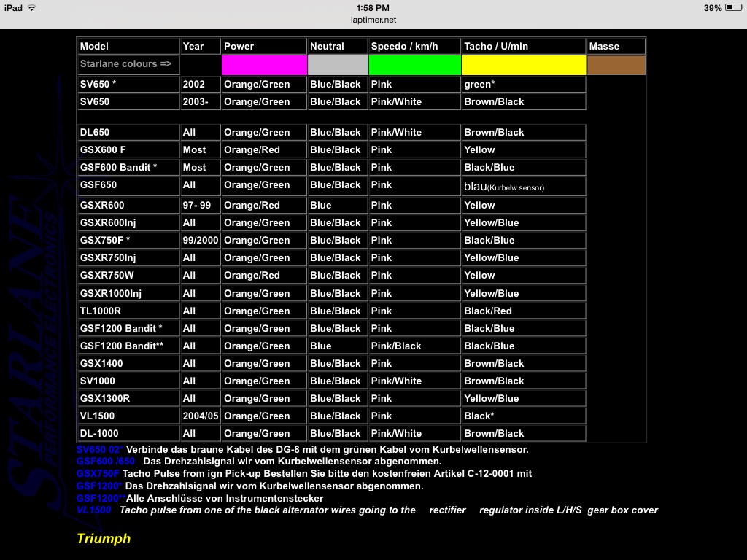This screenshot has width=747, height=560.
Task: Select the 'GSF1200 Bandit**' model cell
Action: click(128, 346)
